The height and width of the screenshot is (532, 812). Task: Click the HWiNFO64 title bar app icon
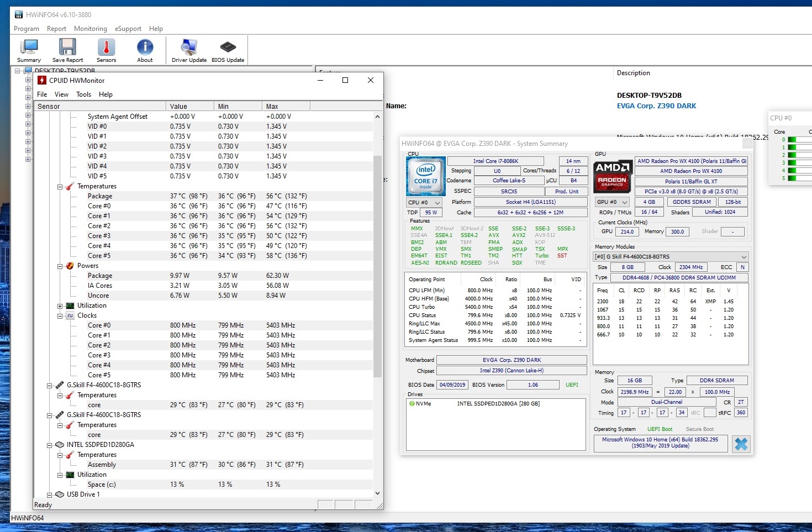pyautogui.click(x=19, y=14)
